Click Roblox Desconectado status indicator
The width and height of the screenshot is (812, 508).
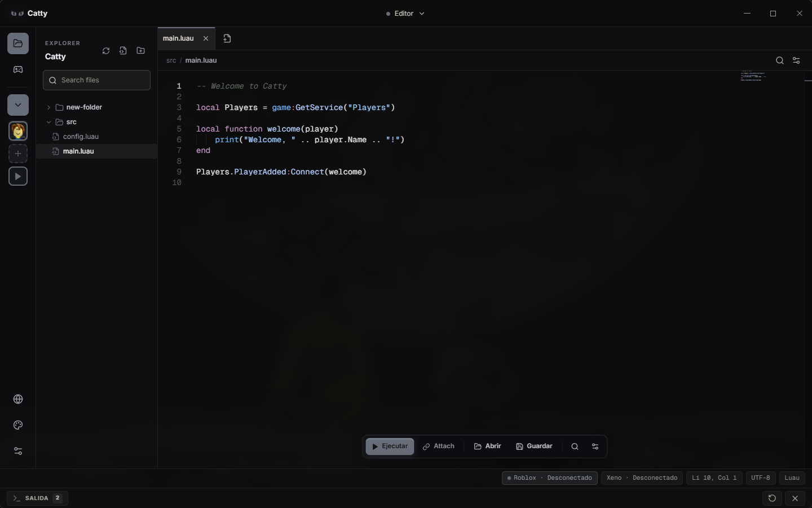pos(550,478)
